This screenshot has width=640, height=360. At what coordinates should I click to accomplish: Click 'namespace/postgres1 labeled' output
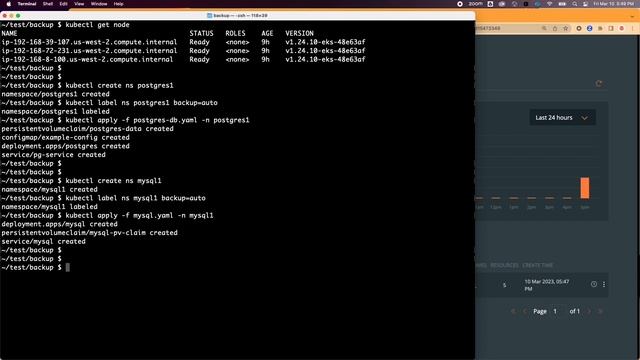(56, 111)
